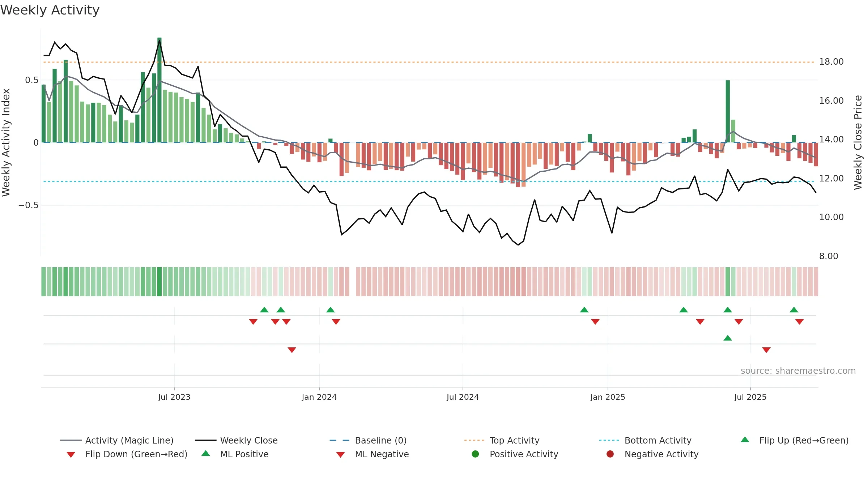Click the Jul 2023 x-axis label

(x=174, y=397)
